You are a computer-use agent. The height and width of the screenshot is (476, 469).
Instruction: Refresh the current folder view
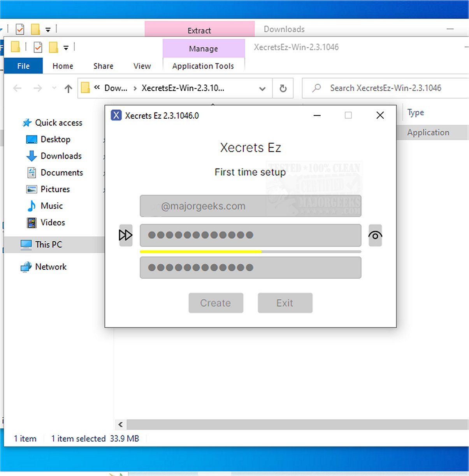tap(283, 88)
